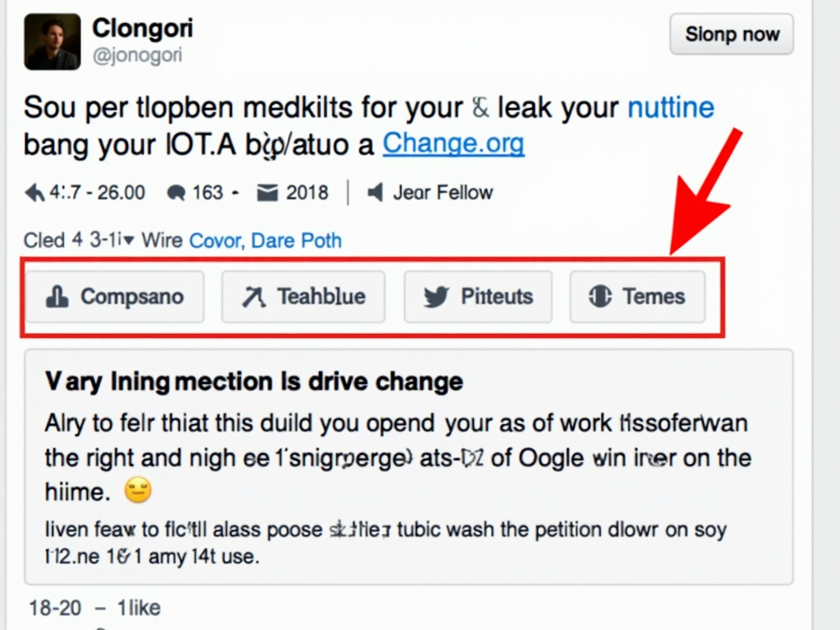Follow the blue nuttine link
The height and width of the screenshot is (630, 840).
(x=670, y=107)
